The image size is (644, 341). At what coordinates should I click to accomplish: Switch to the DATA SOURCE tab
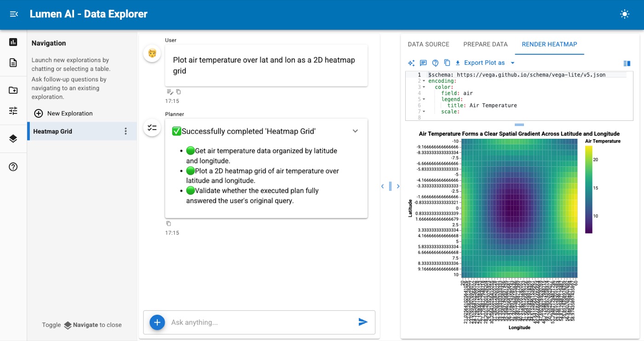tap(429, 44)
